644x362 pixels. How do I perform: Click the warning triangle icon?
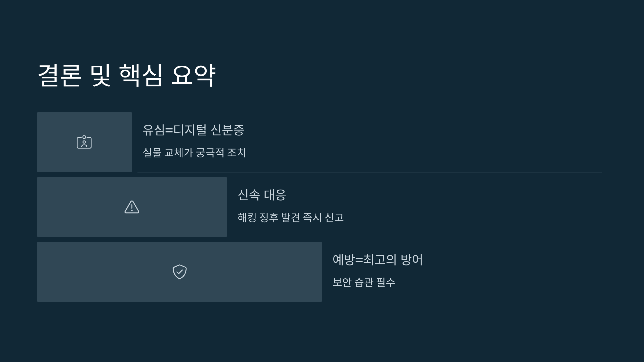click(x=132, y=207)
